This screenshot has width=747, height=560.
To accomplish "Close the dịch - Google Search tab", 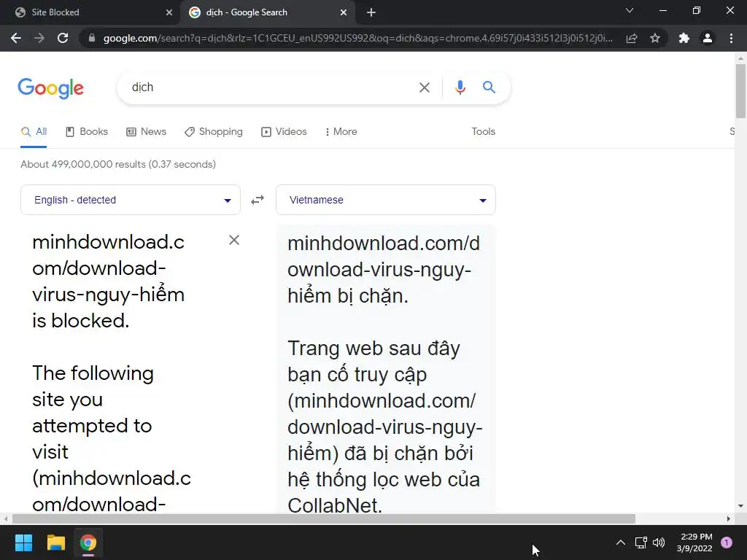I will click(344, 12).
